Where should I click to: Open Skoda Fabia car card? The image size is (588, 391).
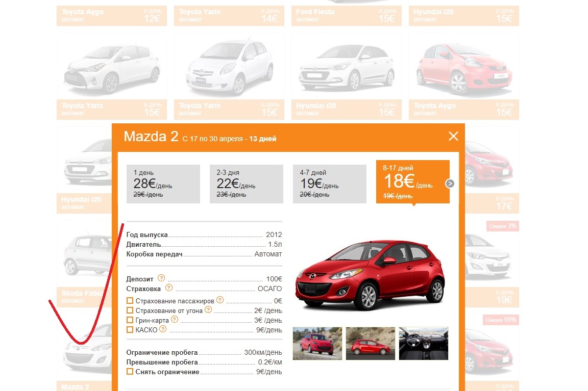click(x=84, y=264)
